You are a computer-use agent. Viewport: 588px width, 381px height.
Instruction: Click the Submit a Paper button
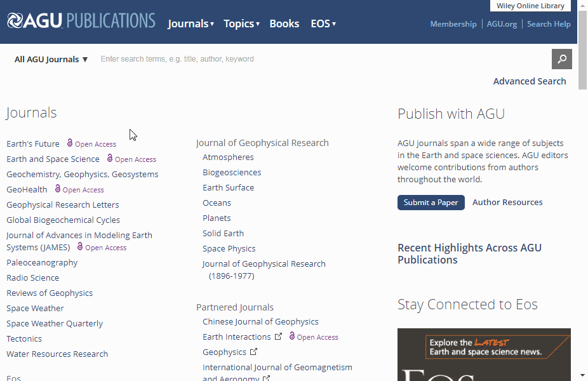click(431, 203)
